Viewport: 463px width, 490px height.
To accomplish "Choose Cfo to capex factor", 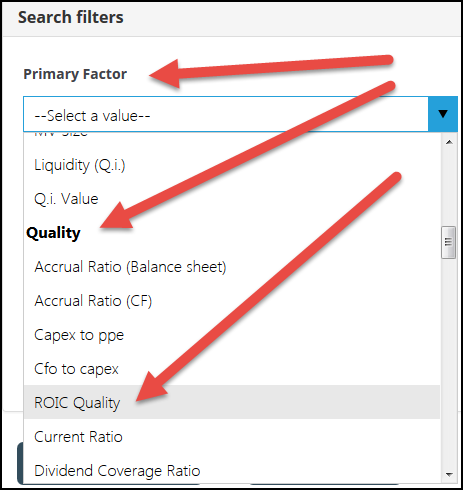I will click(232, 369).
